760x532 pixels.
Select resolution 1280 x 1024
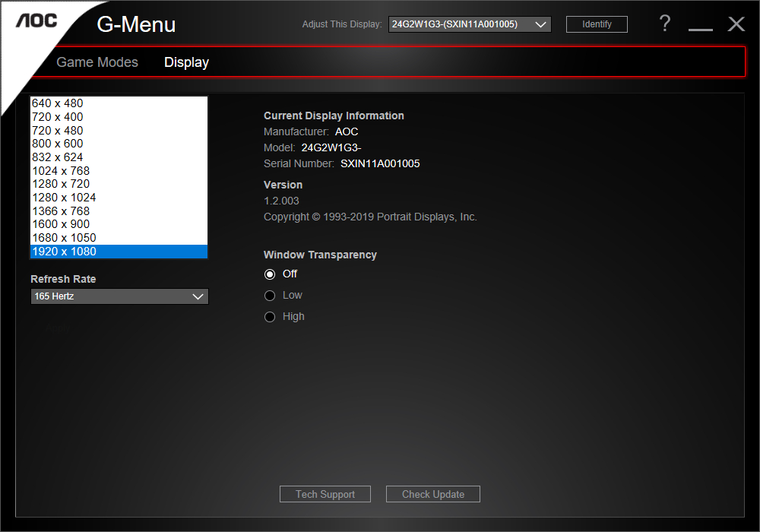click(119, 197)
